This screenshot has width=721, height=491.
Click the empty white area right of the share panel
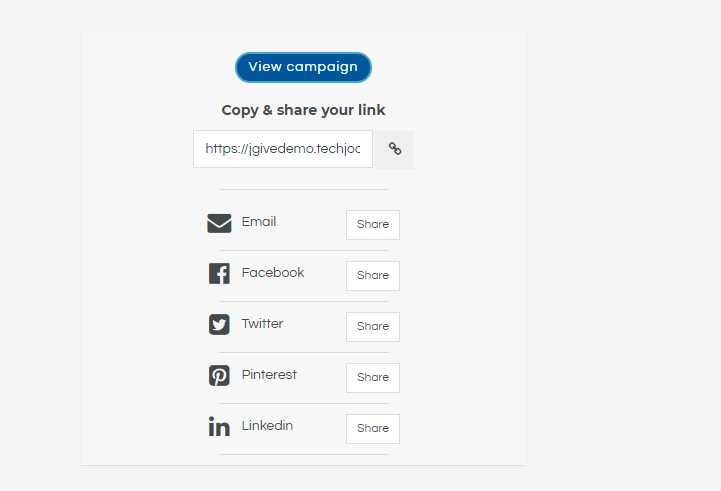pyautogui.click(x=620, y=250)
